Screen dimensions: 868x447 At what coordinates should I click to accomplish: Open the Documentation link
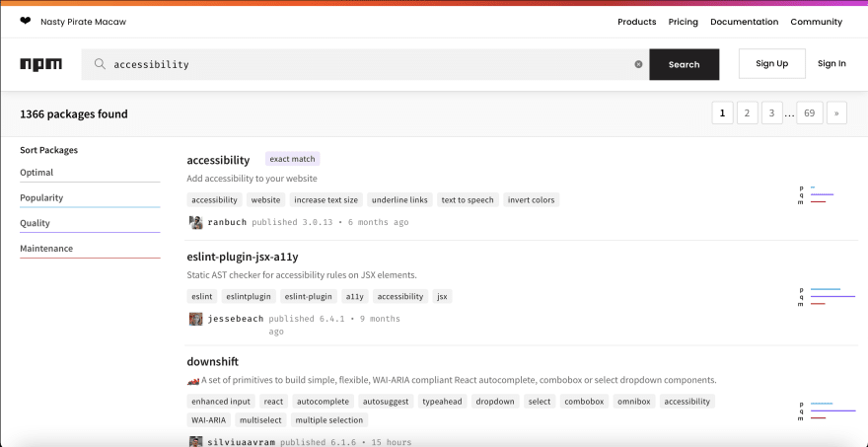tap(744, 22)
